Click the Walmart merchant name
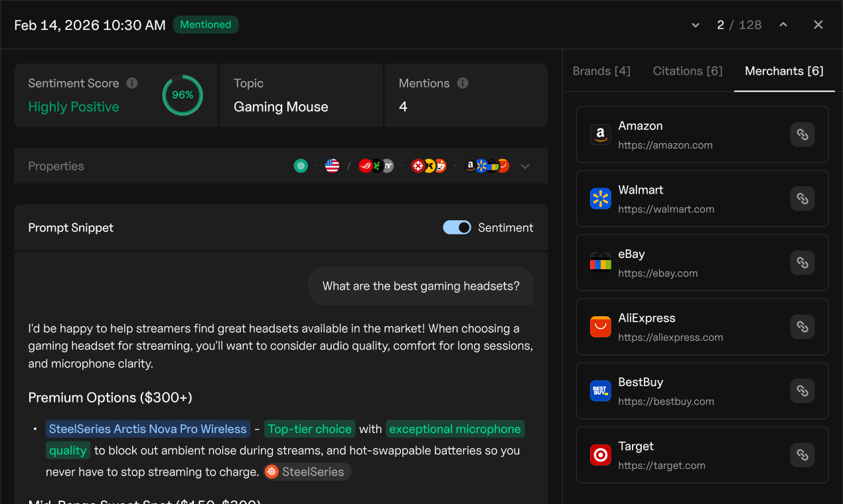The height and width of the screenshot is (504, 843). tap(641, 190)
